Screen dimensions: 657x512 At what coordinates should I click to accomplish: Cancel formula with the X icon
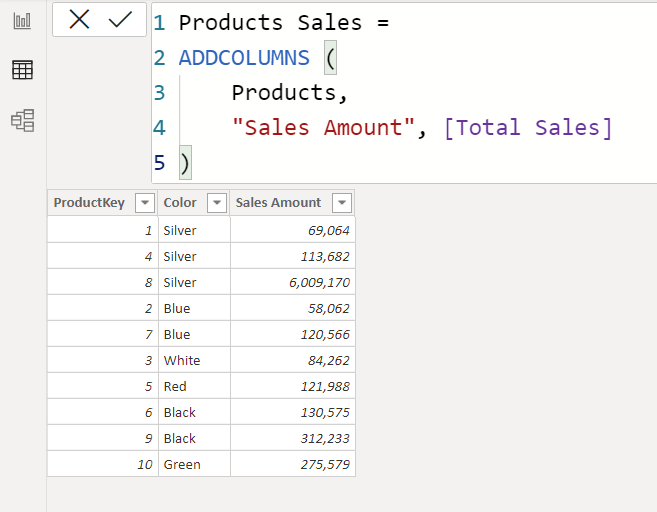tap(79, 19)
